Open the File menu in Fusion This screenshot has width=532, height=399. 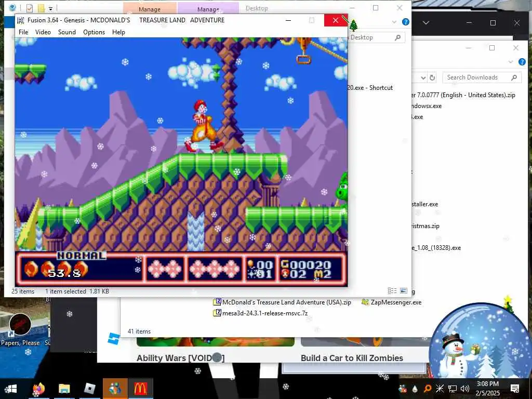[x=23, y=32]
